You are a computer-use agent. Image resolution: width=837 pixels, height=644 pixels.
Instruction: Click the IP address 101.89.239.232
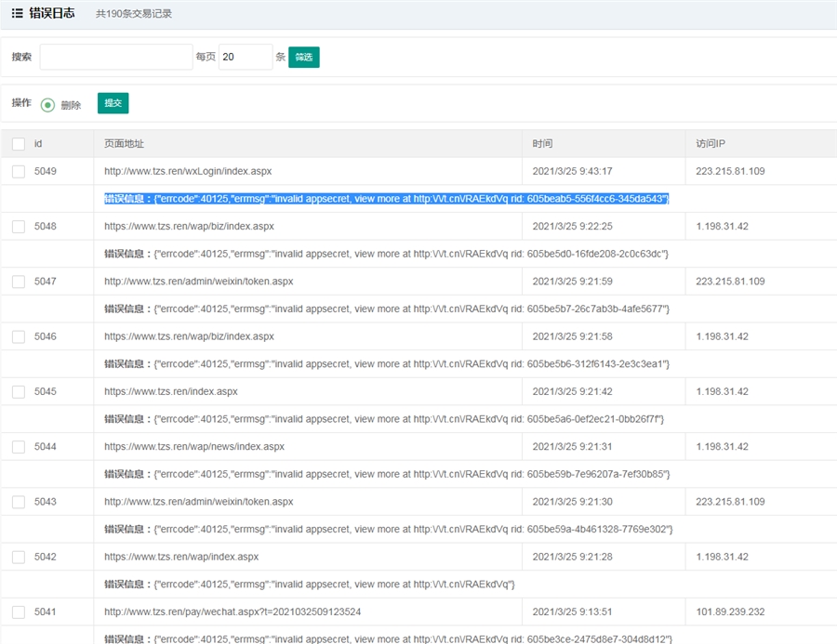[x=730, y=611]
